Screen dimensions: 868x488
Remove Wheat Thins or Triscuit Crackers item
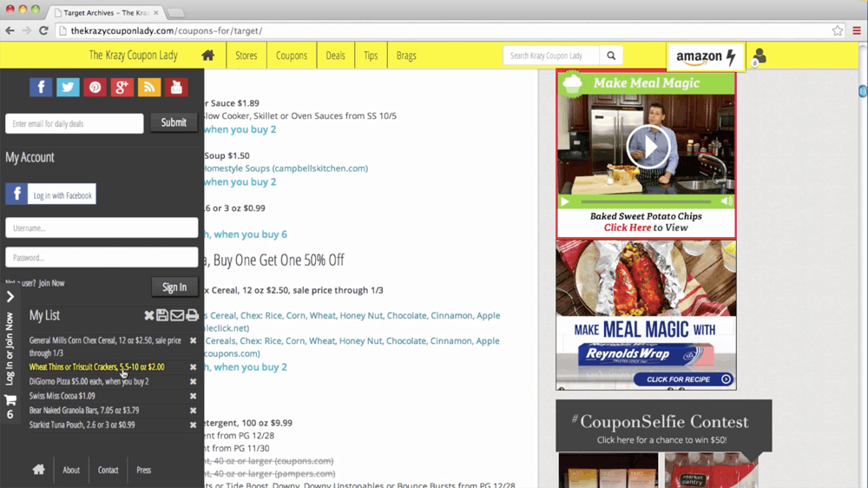(x=194, y=366)
